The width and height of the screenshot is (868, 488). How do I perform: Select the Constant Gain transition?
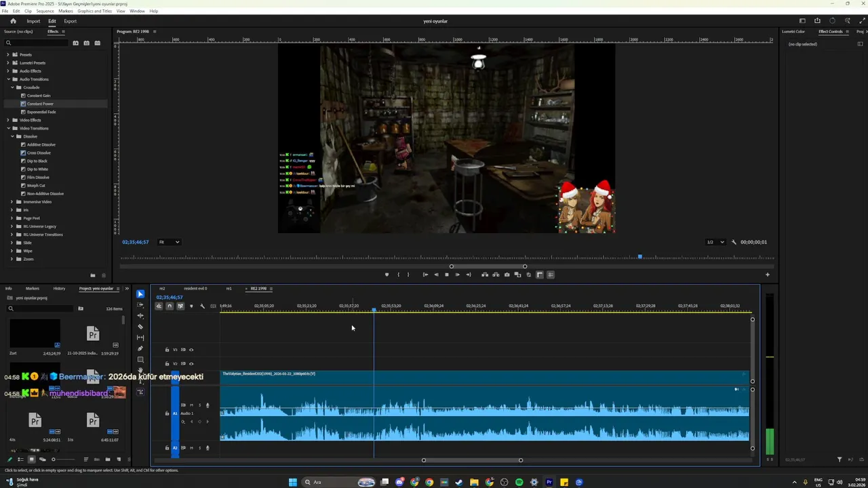tap(39, 96)
